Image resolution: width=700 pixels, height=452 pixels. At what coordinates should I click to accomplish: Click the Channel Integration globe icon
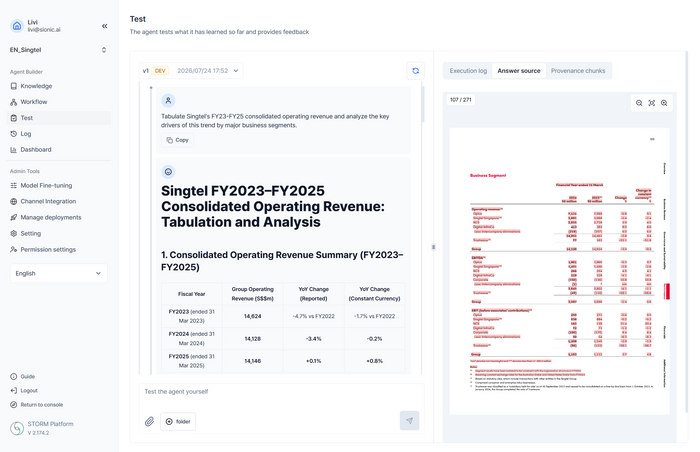(13, 201)
